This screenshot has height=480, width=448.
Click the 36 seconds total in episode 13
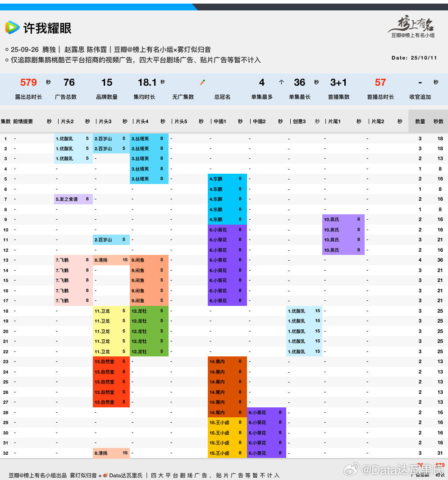(440, 260)
